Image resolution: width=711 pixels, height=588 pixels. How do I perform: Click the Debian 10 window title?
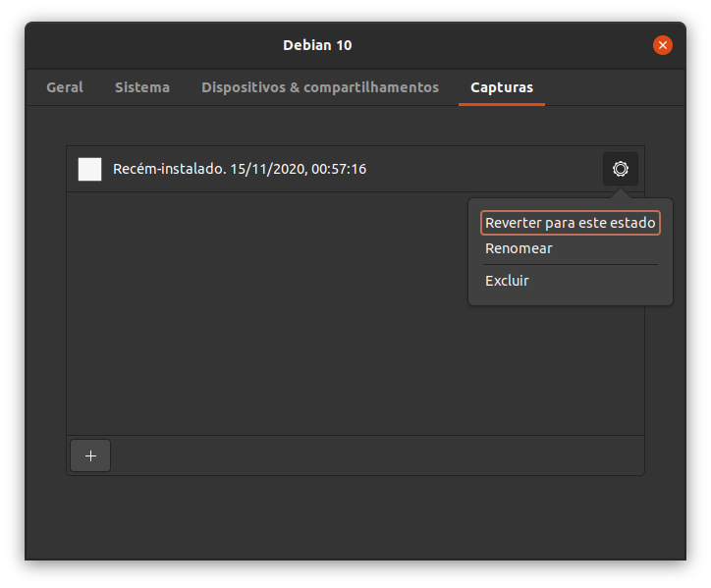[x=317, y=45]
